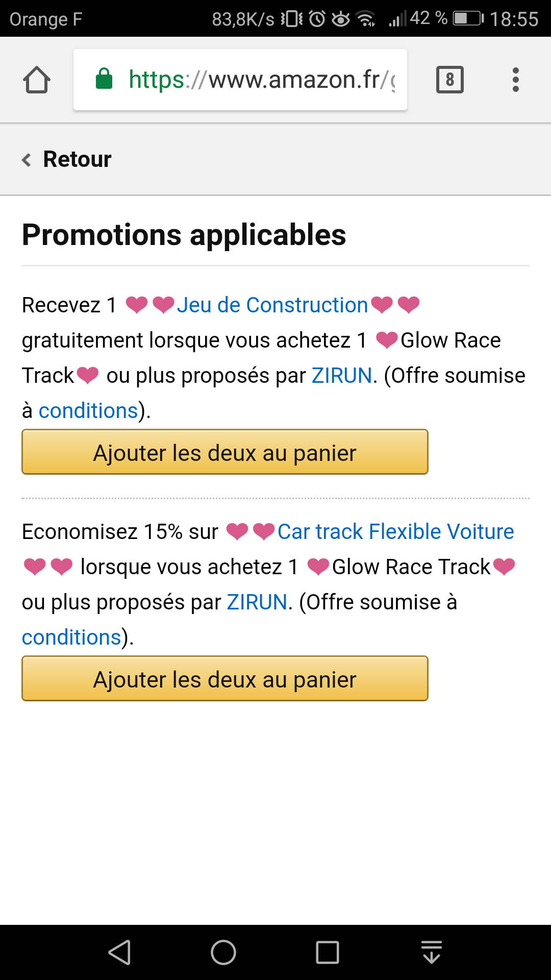Open the browser three-dot overflow menu
551x980 pixels.
(x=515, y=80)
